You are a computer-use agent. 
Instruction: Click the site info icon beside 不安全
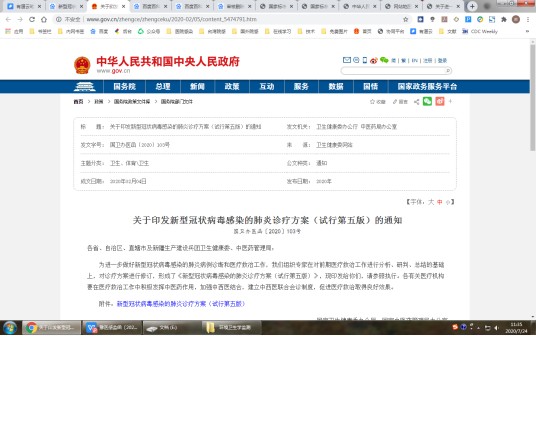(x=58, y=19)
